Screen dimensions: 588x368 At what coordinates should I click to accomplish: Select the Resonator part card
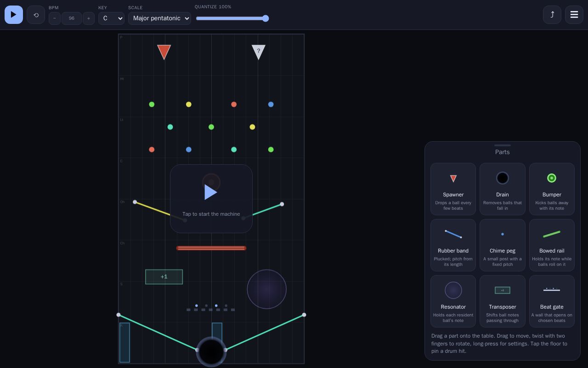click(x=453, y=301)
